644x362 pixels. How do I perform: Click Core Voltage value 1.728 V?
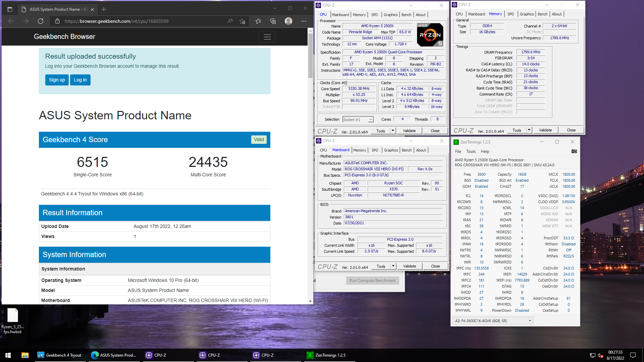point(400,44)
